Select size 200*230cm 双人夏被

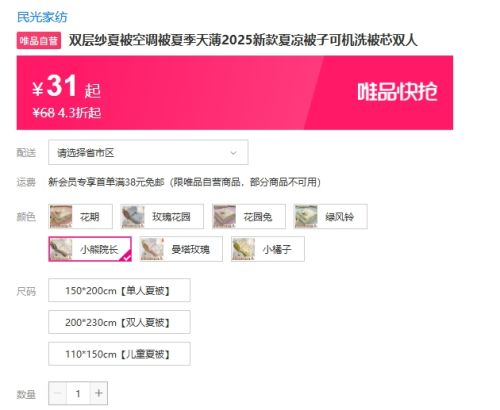pyautogui.click(x=119, y=322)
